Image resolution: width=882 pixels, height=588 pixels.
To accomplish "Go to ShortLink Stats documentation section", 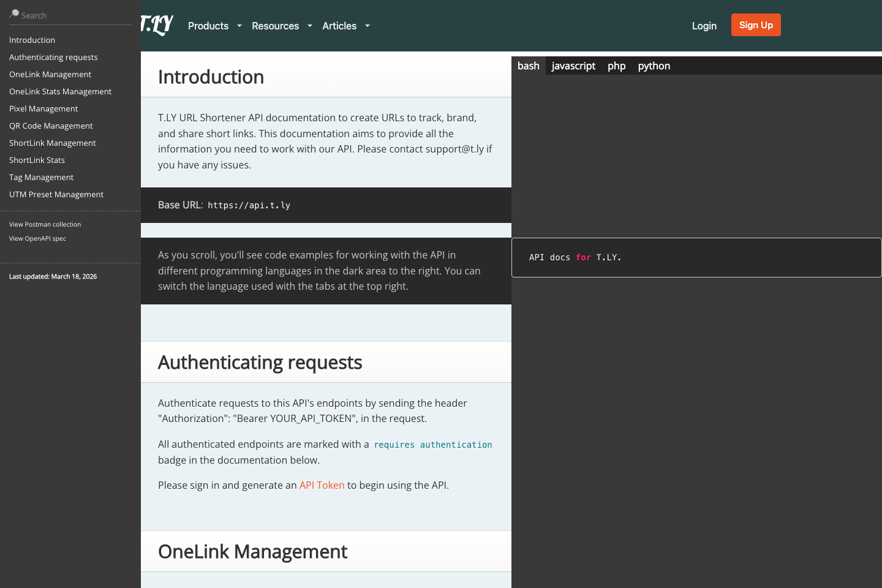I will coord(37,160).
